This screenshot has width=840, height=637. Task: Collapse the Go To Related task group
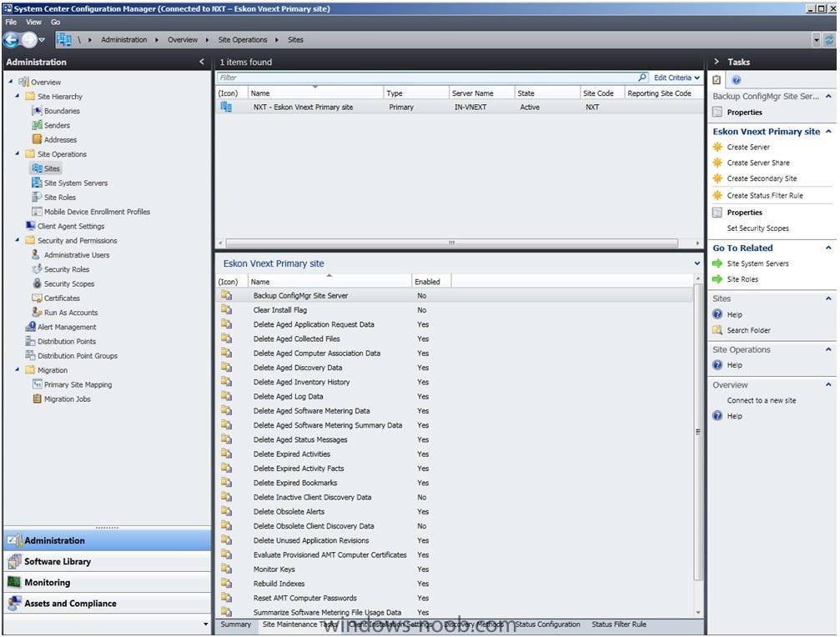coord(829,248)
